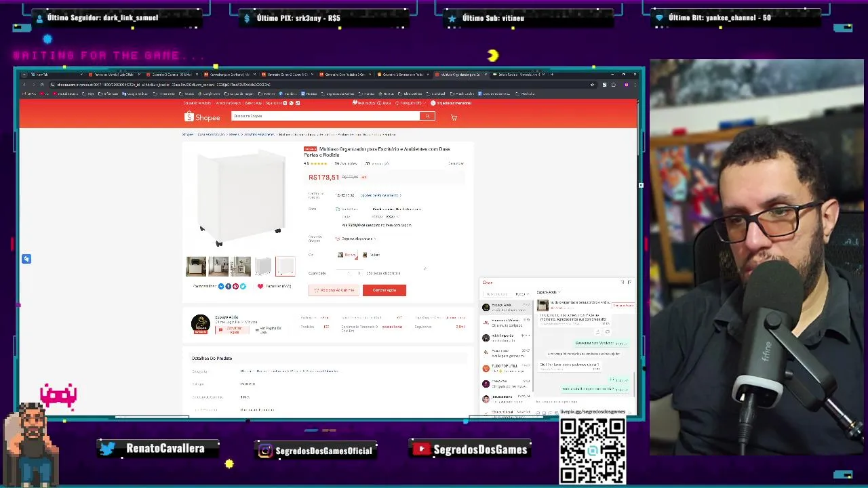The width and height of the screenshot is (868, 488).
Task: Select first product thumbnail with TV room
Action: point(196,266)
